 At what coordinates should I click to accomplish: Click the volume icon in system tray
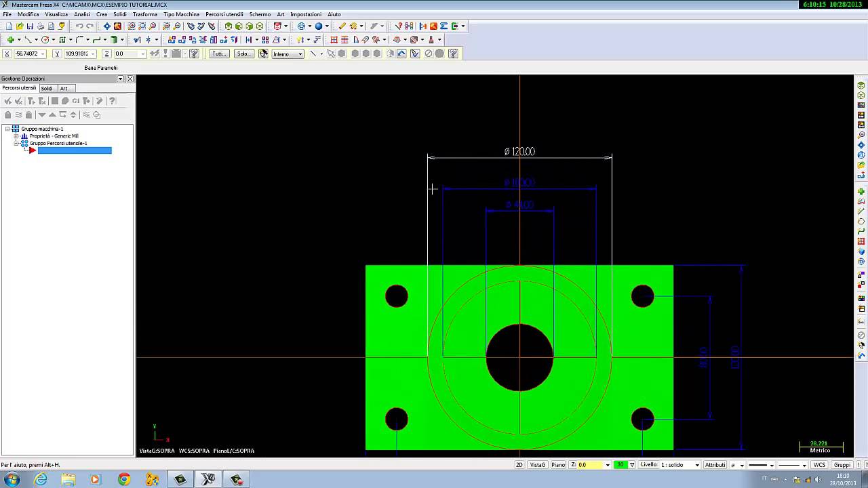click(x=818, y=479)
